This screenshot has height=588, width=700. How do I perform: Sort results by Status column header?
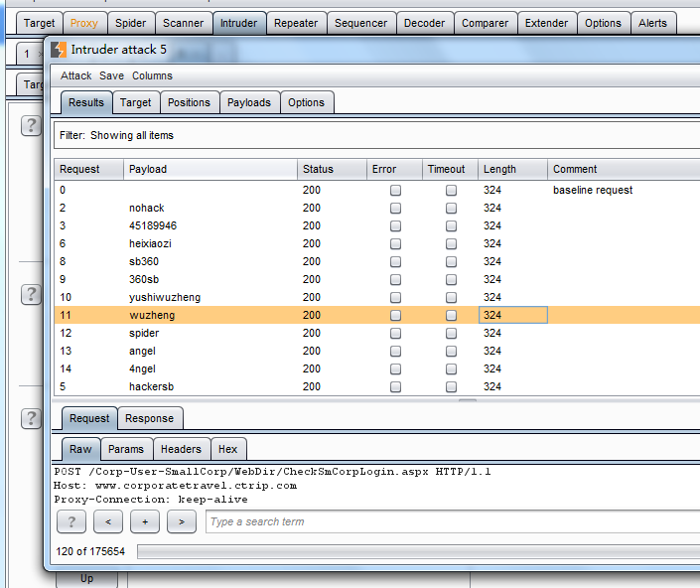333,169
